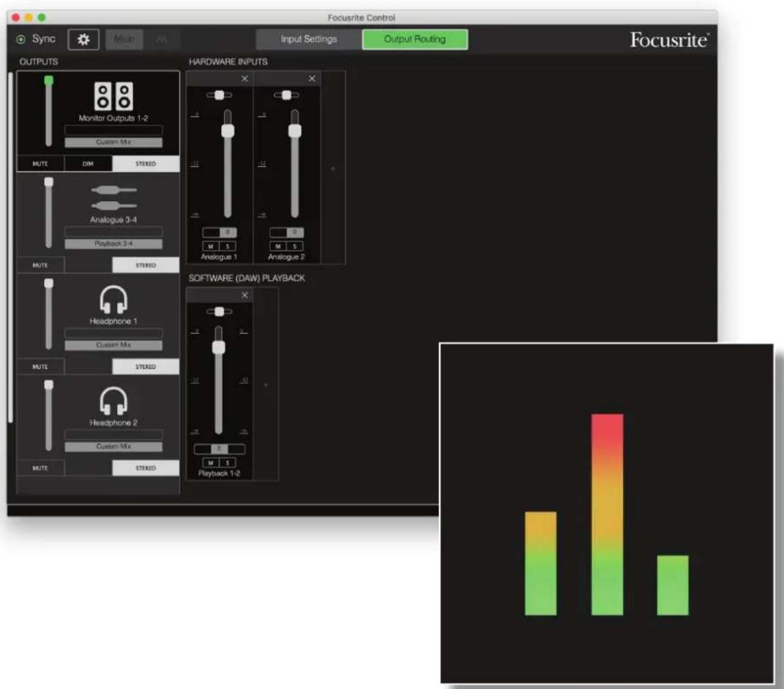Click the Headphone 2 output level slider
This screenshot has height=689, width=784.
pos(49,416)
